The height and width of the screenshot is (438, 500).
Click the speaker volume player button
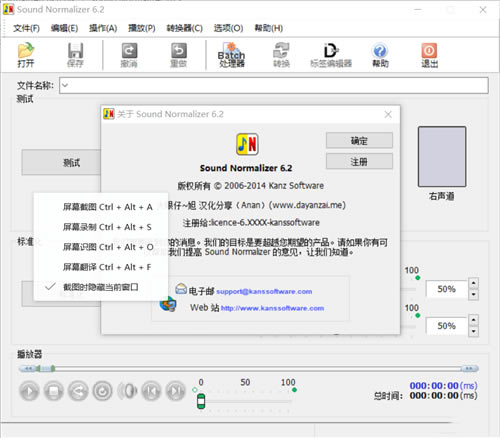[x=127, y=391]
